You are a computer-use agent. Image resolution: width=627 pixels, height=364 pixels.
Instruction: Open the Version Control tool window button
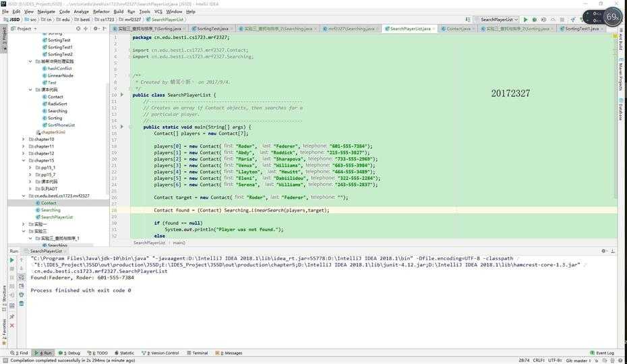(160, 353)
